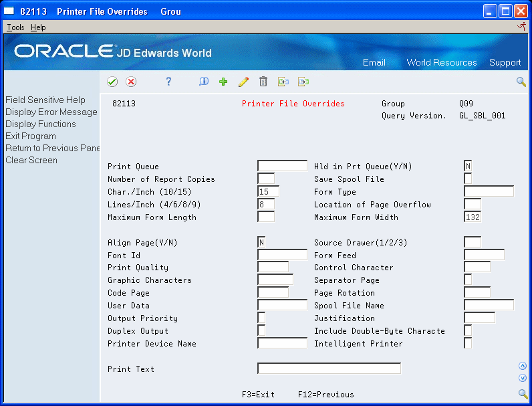
Task: Click the Number of Report Copies field
Action: click(266, 179)
